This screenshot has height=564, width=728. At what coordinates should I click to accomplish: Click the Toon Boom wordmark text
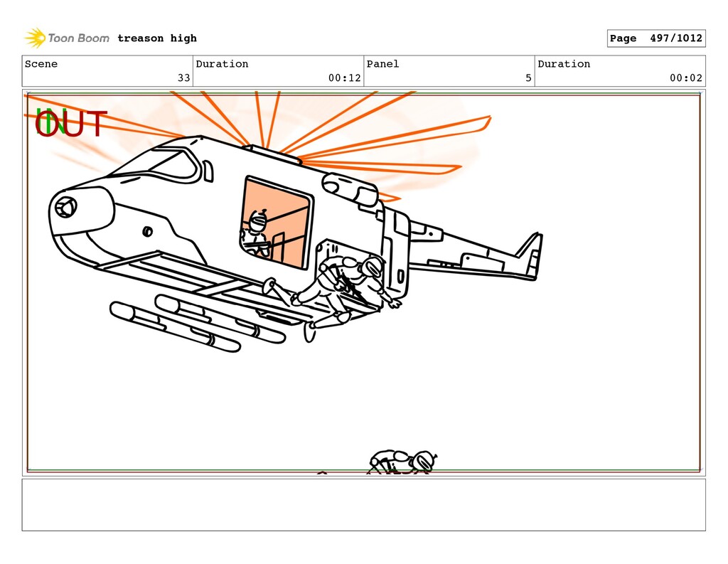78,38
